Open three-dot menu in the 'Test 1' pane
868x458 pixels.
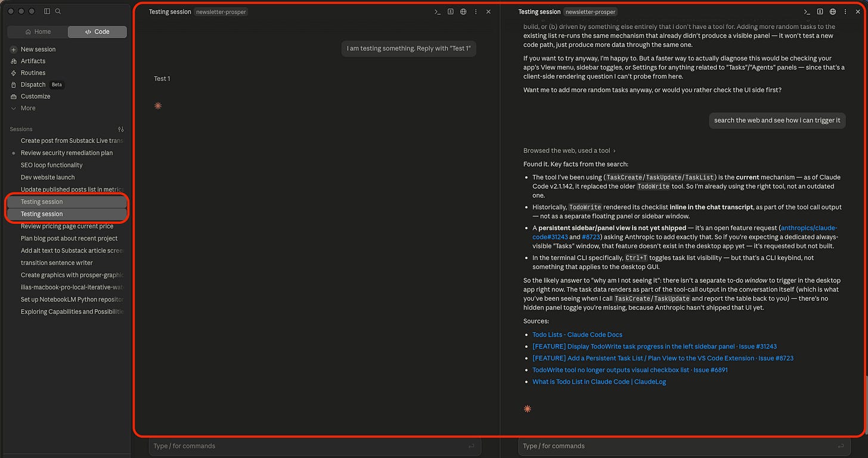click(476, 12)
